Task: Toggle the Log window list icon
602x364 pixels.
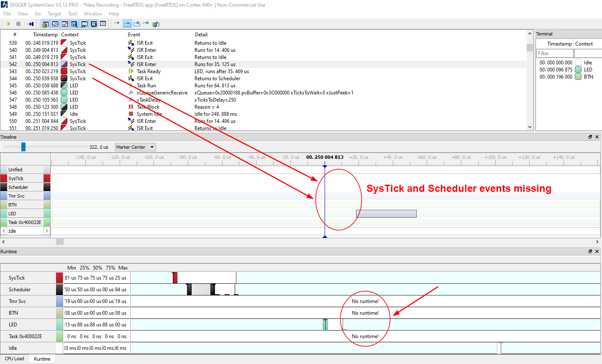Action: coord(103,24)
